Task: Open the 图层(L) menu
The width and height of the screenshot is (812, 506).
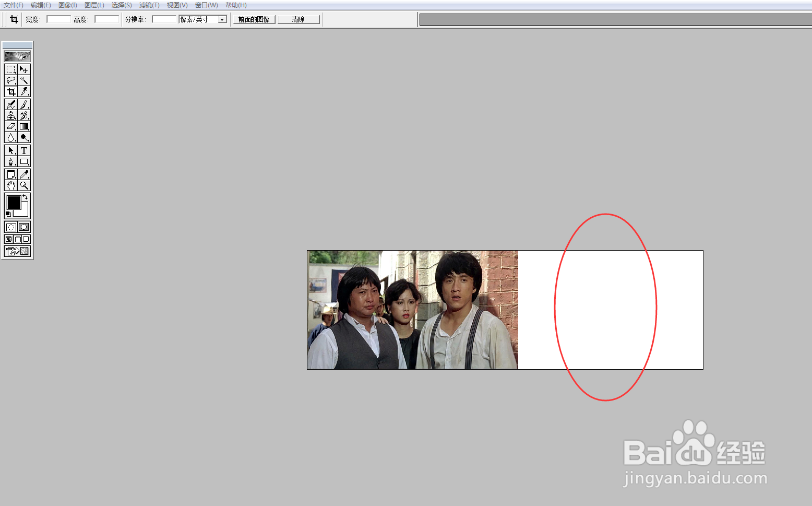Action: [94, 5]
